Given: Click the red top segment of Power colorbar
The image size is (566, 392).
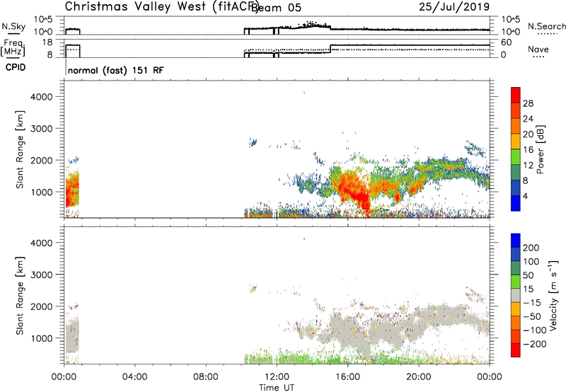Looking at the screenshot, I should point(516,95).
